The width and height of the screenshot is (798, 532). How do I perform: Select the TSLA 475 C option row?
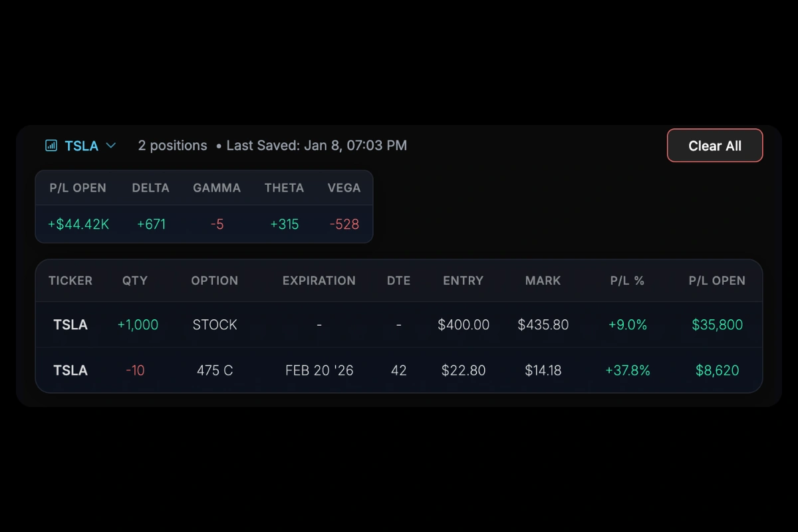click(399, 370)
